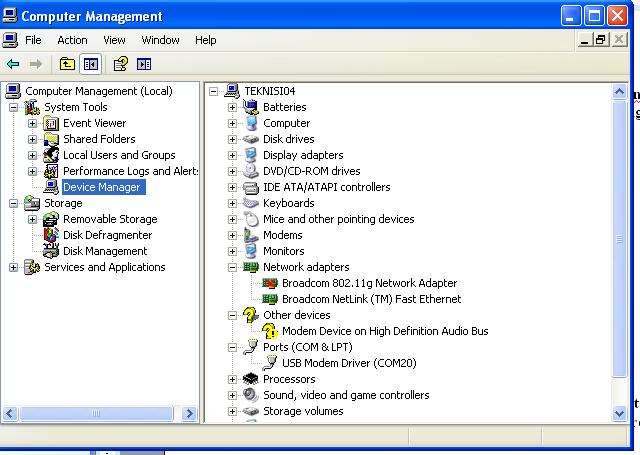Select USB Modem Driver (COM20) text
Viewport: 640px width, 455px height.
click(349, 363)
